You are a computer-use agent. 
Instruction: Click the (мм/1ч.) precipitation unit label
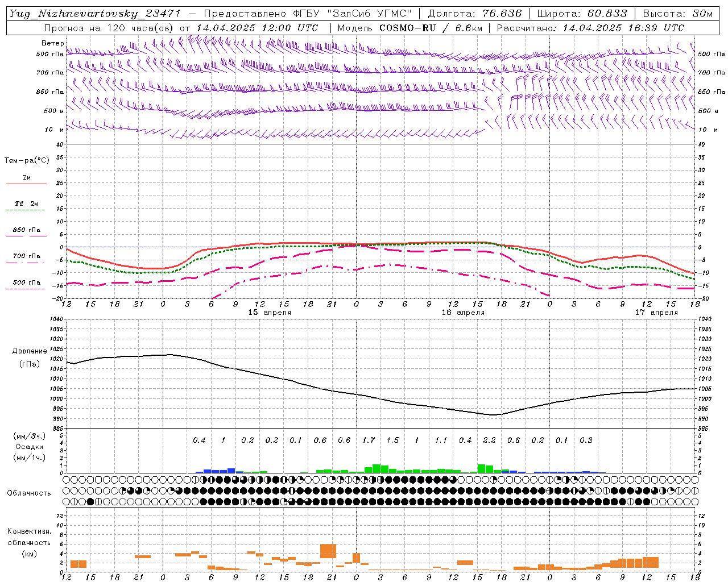tap(30, 458)
